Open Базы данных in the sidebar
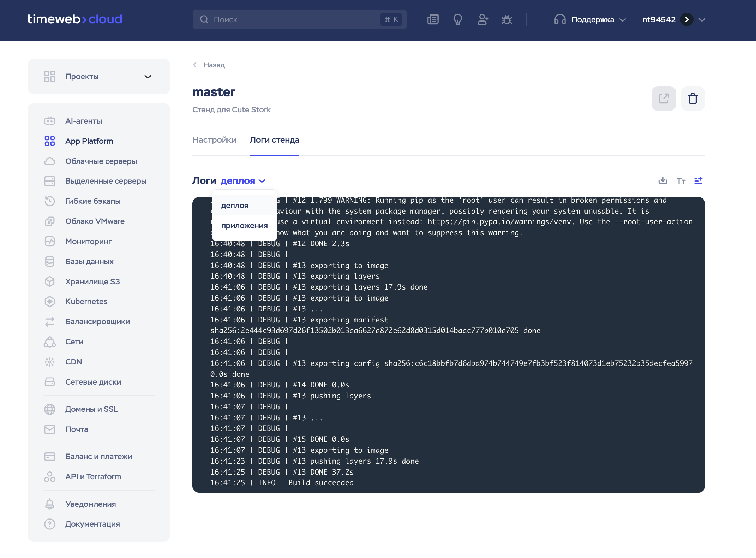 89,262
